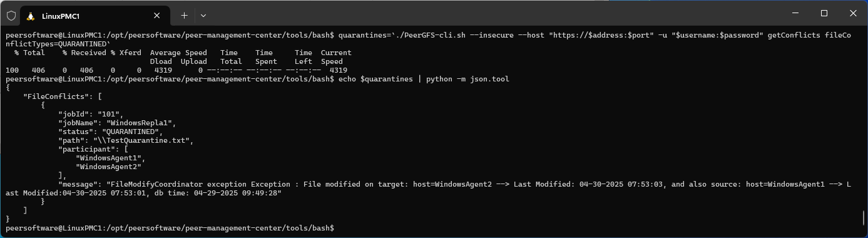
Task: Click the final bash prompt line
Action: tap(170, 228)
